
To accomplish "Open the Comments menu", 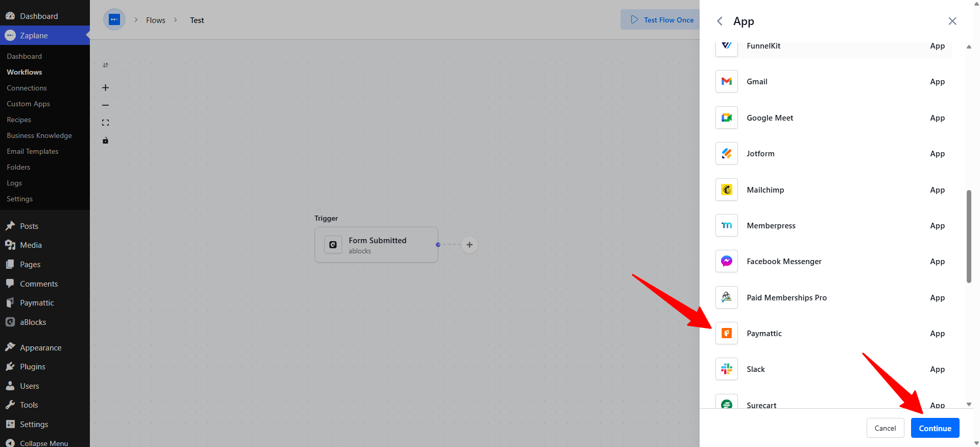I will pos(45,284).
